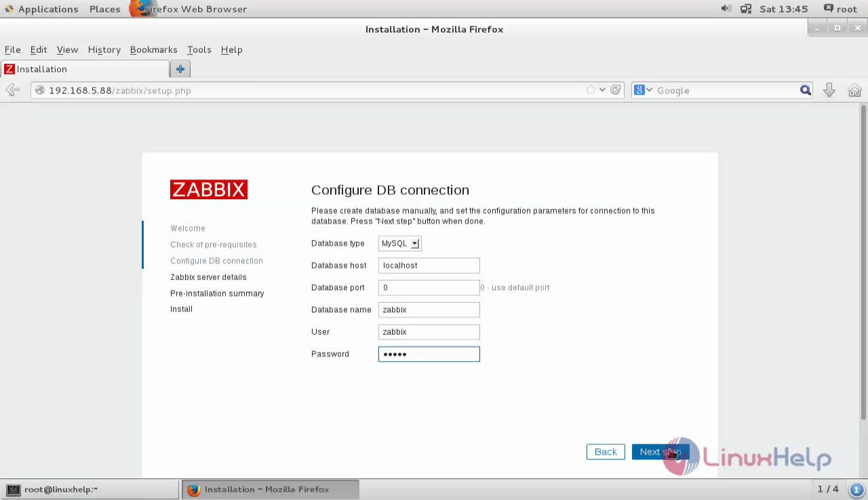Open the Places menu in the top panel
The width and height of the screenshot is (868, 500).
pos(104,9)
